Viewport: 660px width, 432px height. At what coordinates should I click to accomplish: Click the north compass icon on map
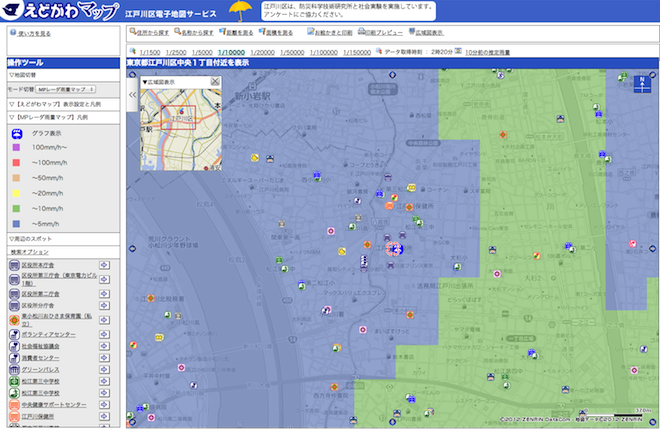(642, 84)
